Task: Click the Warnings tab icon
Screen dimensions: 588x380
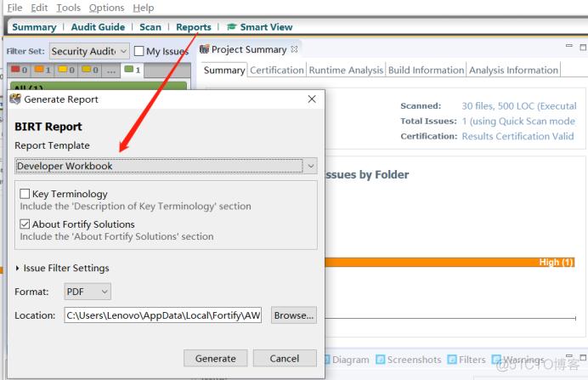Action: point(496,360)
